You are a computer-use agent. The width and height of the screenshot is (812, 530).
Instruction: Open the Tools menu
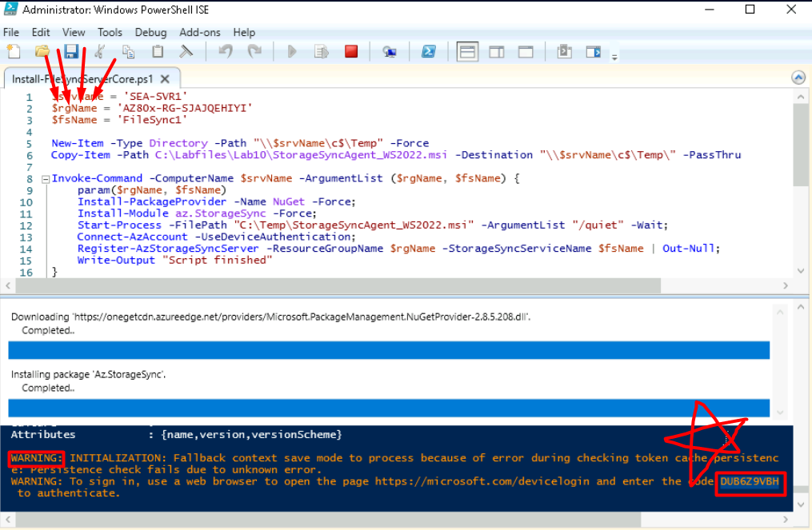(x=110, y=32)
